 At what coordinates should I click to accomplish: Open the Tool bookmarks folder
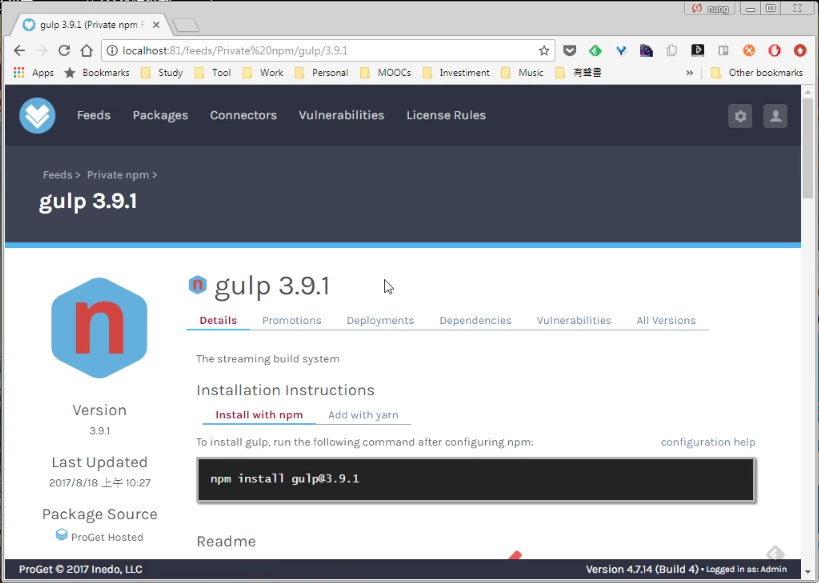coord(213,73)
